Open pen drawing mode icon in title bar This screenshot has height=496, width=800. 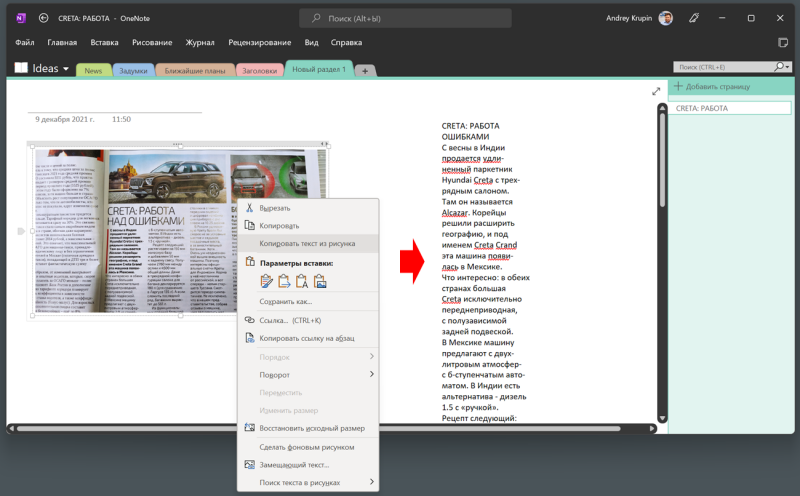point(722,18)
